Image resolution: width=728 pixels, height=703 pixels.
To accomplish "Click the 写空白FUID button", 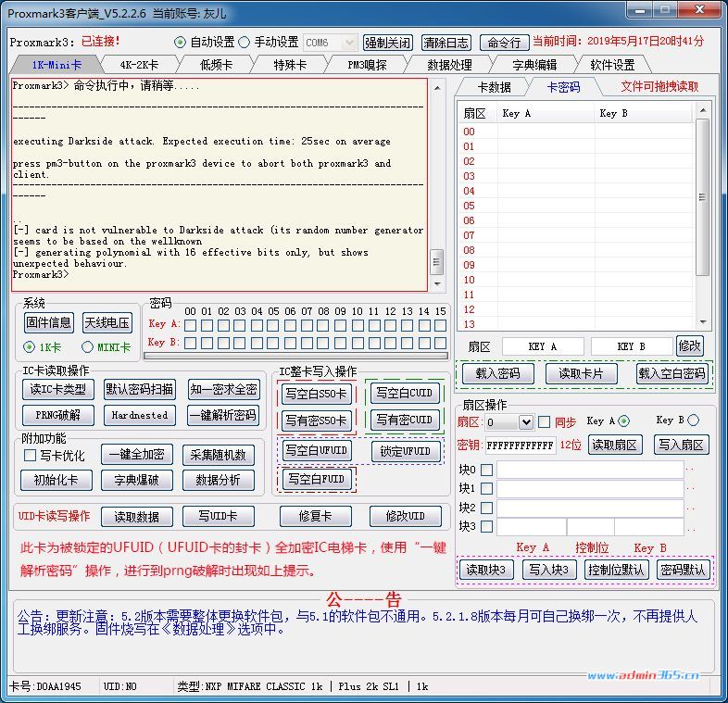I will pos(317,479).
